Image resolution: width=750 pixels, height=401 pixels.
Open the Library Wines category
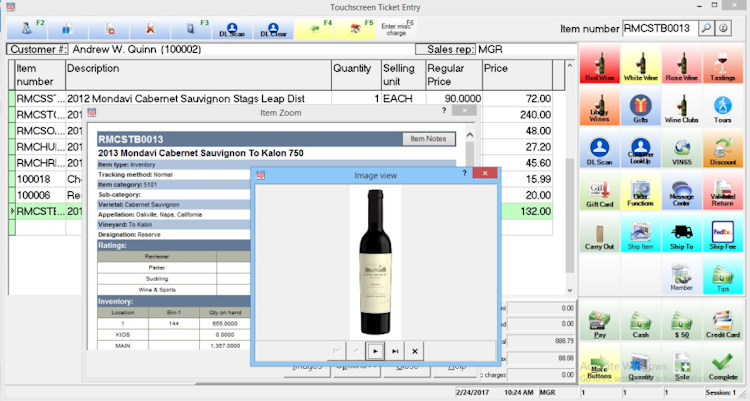(x=600, y=106)
